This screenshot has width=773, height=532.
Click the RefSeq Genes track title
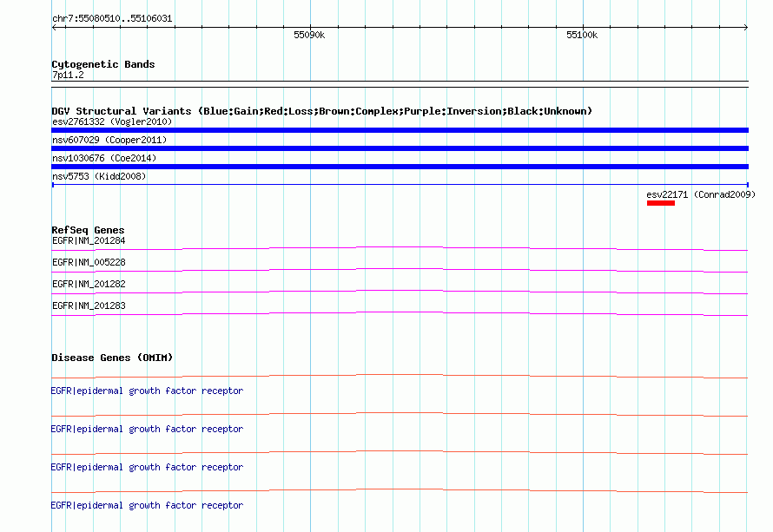tap(88, 230)
